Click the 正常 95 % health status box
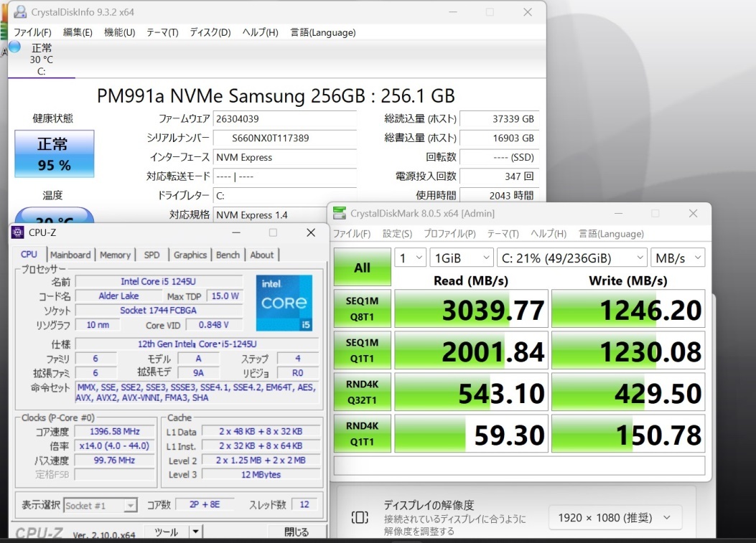 [x=55, y=154]
